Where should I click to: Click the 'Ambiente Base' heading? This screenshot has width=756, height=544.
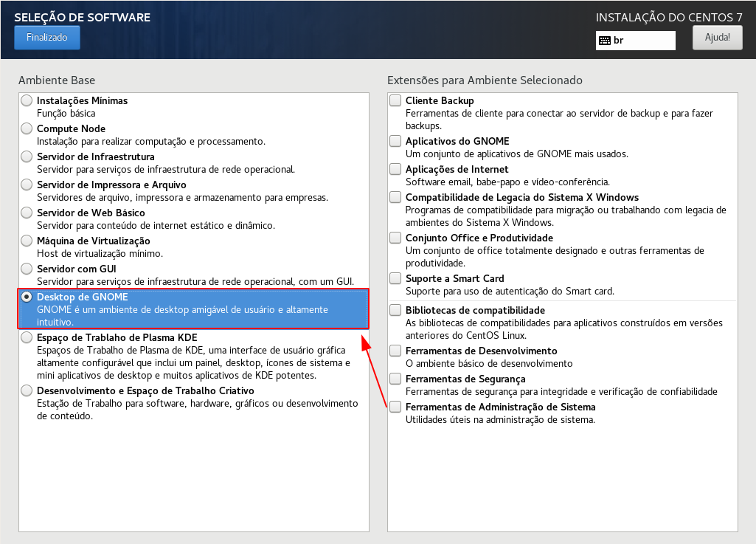click(x=57, y=80)
